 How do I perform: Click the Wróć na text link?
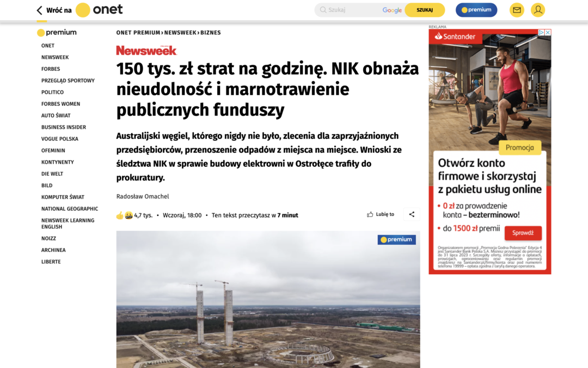tap(59, 10)
